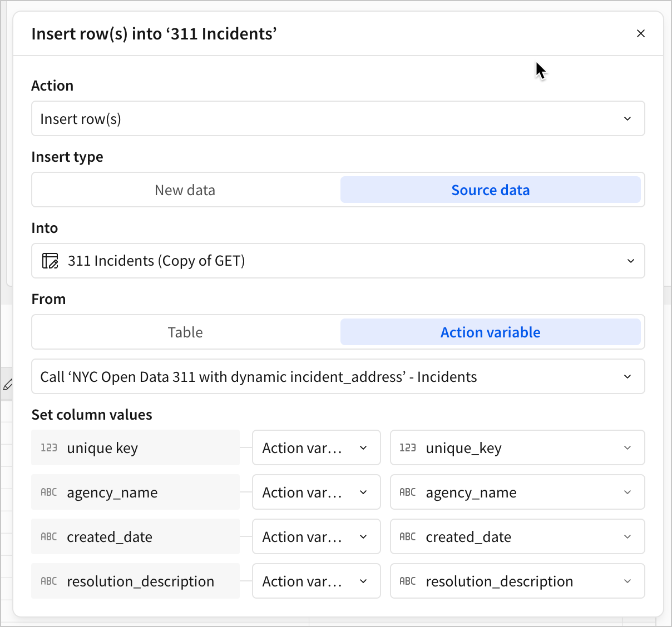Click the ABC icon in agency_name source dropdown
672x627 pixels.
pyautogui.click(x=408, y=492)
